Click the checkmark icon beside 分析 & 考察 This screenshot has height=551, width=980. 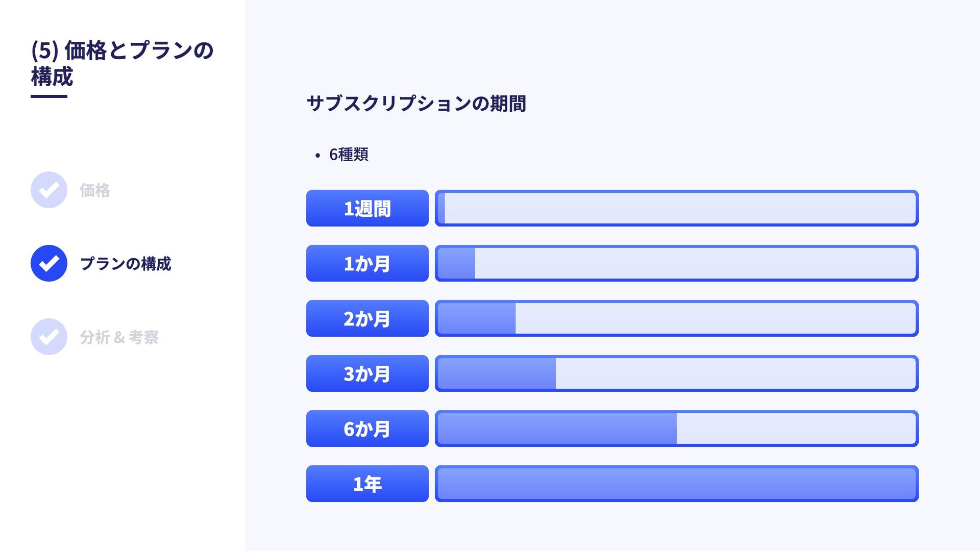(49, 337)
